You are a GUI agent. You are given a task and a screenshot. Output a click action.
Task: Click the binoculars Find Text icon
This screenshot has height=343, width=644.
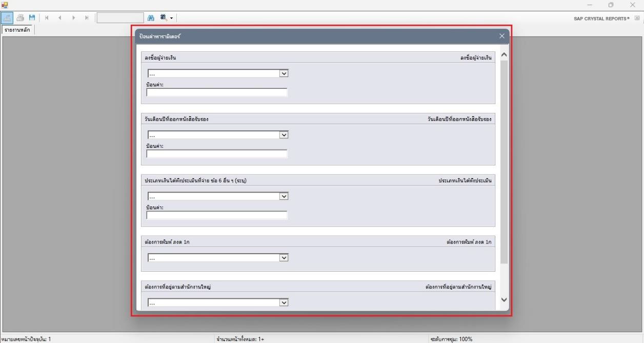point(151,17)
